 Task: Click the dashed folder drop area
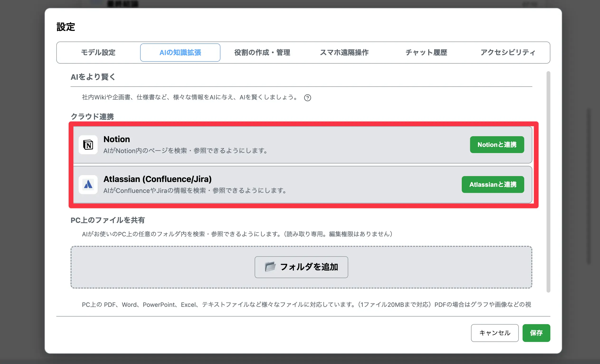301,267
